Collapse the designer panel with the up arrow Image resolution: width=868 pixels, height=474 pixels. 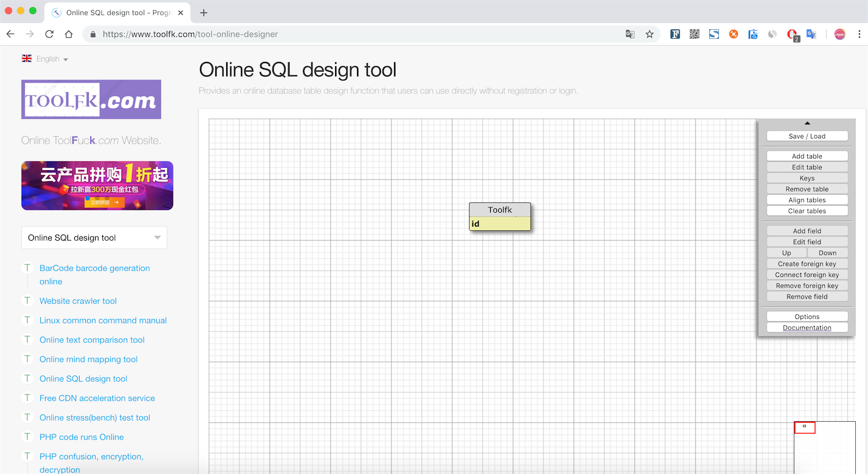coord(807,122)
